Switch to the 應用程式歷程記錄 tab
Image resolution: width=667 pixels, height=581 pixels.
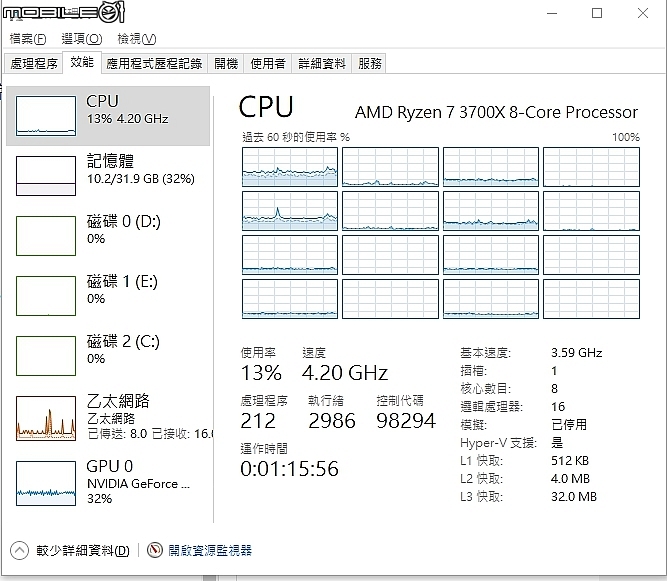click(x=154, y=63)
